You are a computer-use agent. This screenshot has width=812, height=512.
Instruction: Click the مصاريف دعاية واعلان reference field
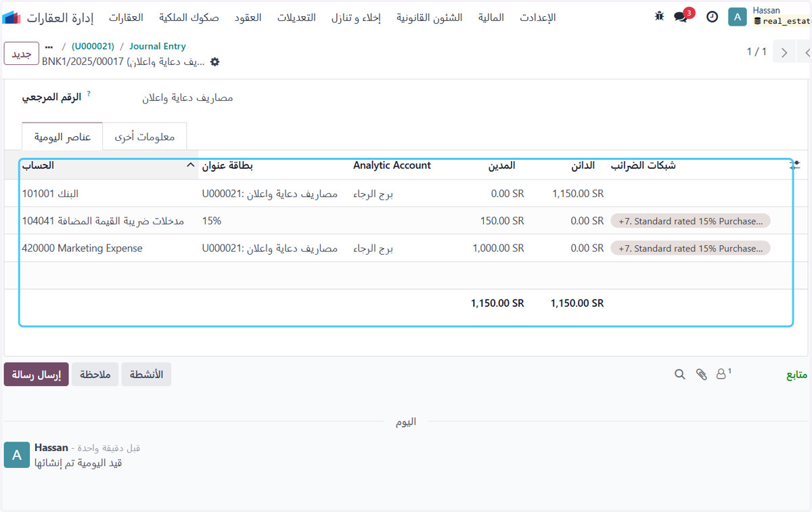tap(187, 98)
